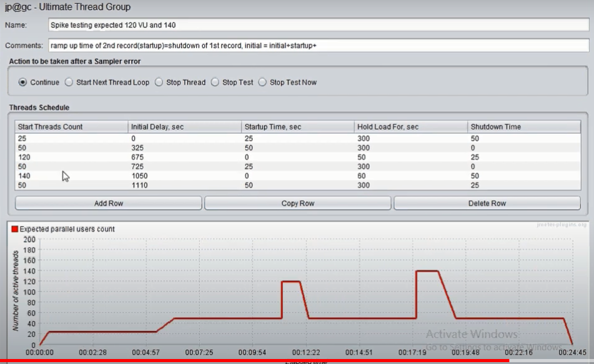594x364 pixels.
Task: Click the Copy Row button
Action: (x=298, y=203)
